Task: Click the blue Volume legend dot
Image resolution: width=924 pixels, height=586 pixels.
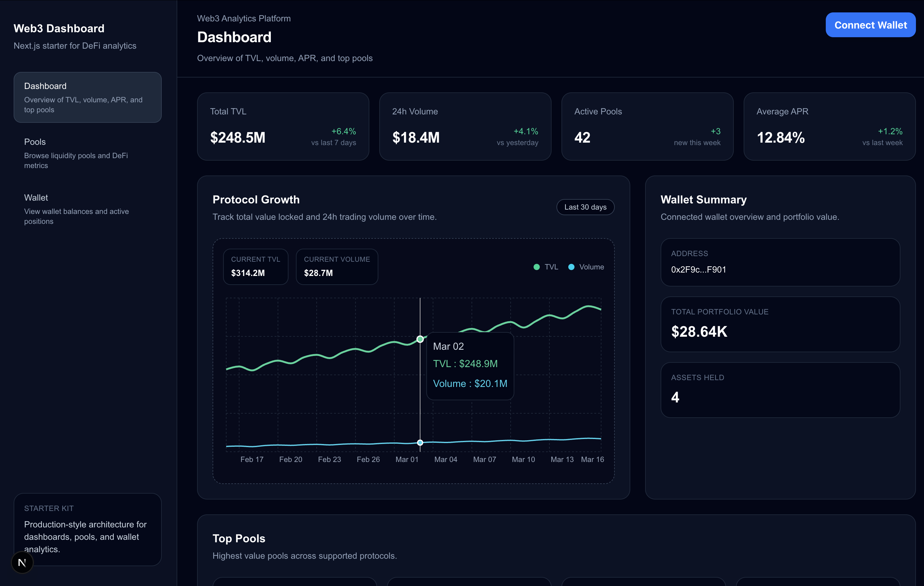Action: (571, 267)
